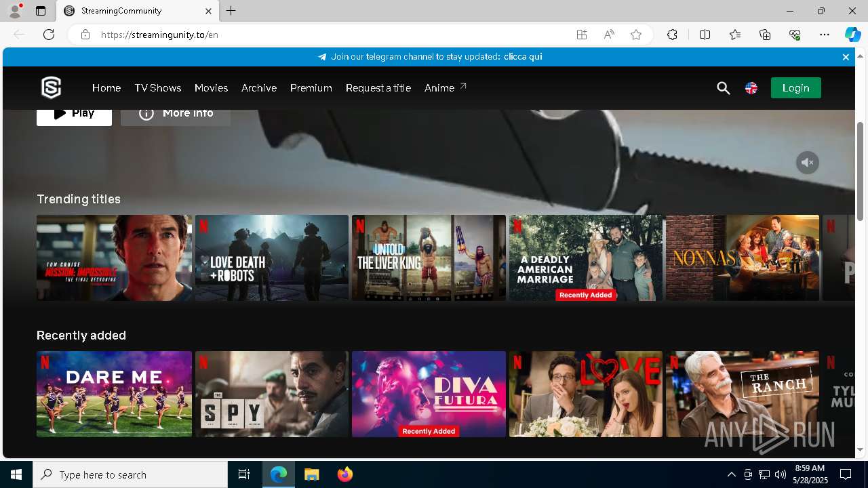Open Untold The Liver King thumbnail
Screen dimensions: 868x488
click(x=429, y=258)
